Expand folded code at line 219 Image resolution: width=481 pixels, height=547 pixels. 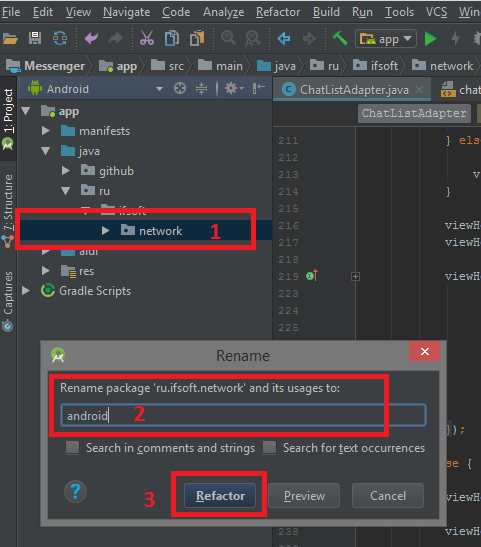pos(355,277)
